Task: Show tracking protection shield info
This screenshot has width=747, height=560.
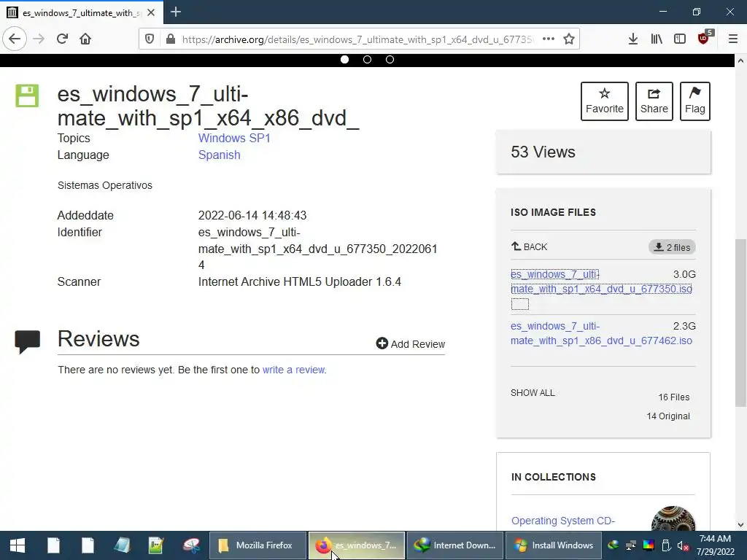Action: (150, 39)
